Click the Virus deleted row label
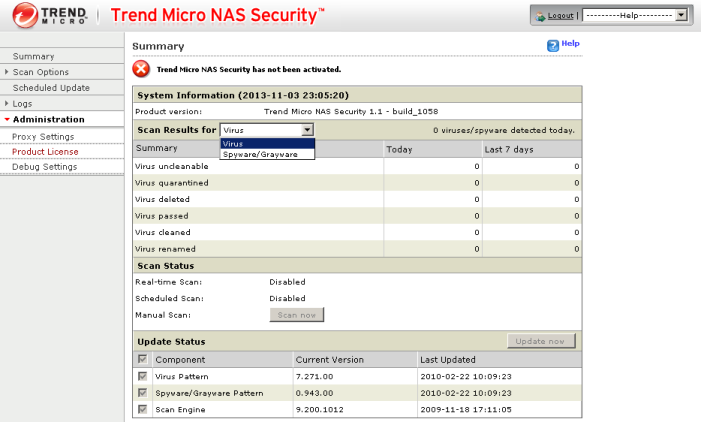This screenshot has height=422, width=701. 162,199
